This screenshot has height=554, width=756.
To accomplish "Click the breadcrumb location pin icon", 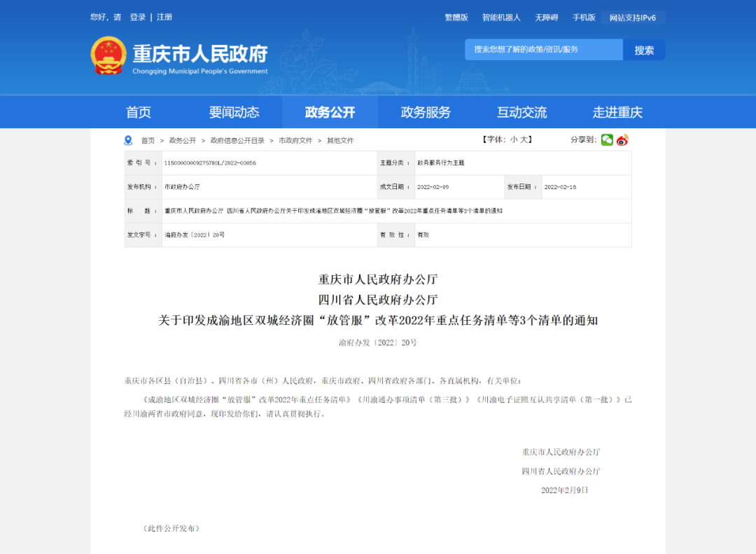I will 128,141.
